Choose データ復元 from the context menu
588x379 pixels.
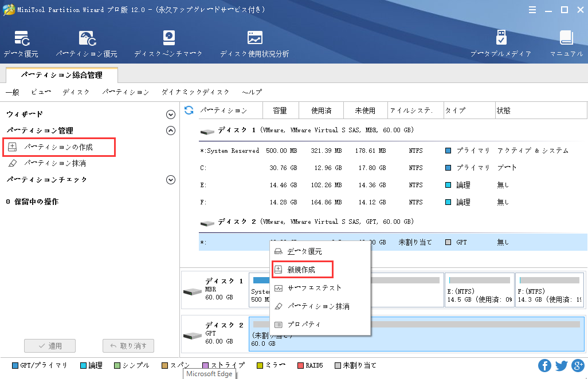pos(320,251)
